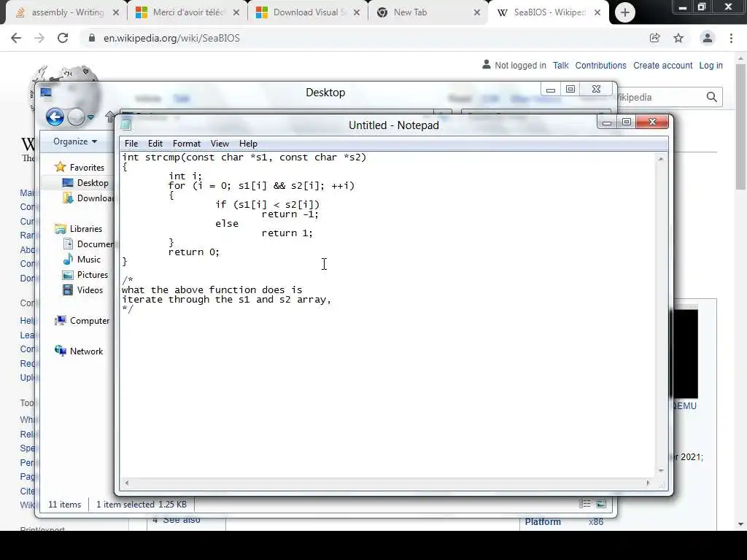Open Notepad View menu

pyautogui.click(x=220, y=144)
